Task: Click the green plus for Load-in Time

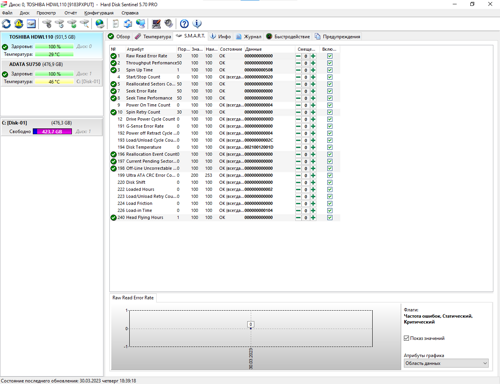Action: (313, 211)
